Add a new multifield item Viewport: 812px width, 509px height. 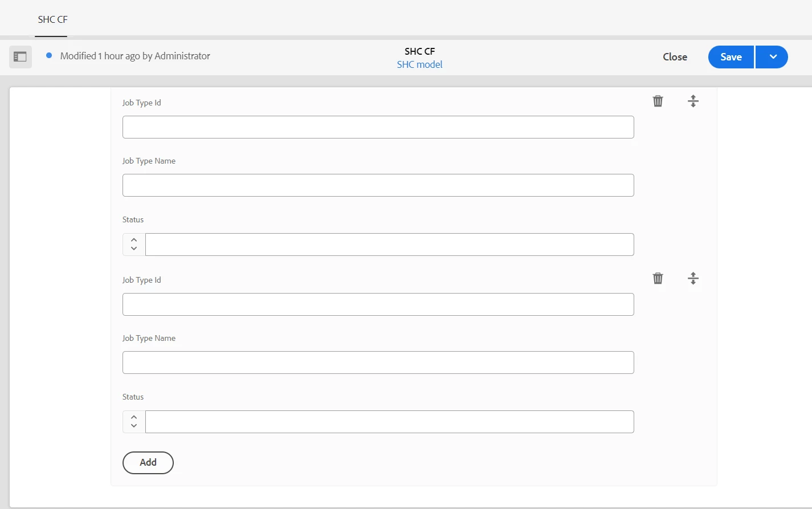148,462
